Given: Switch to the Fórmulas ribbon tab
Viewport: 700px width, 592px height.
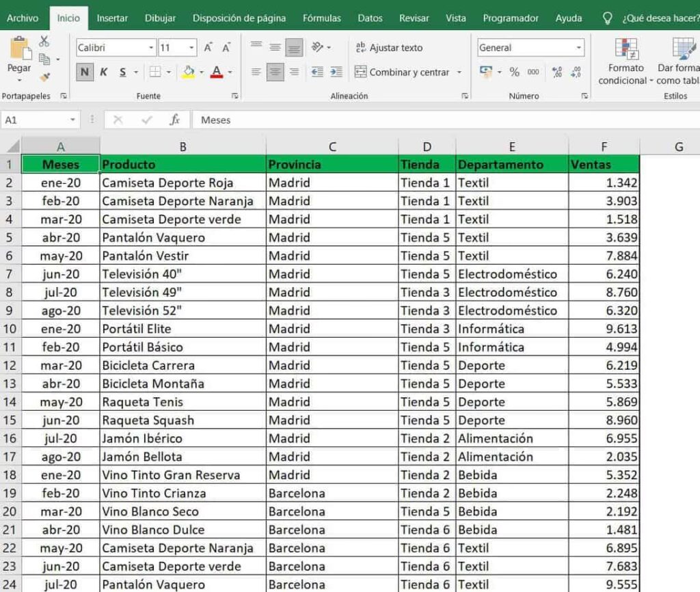Looking at the screenshot, I should (x=321, y=18).
